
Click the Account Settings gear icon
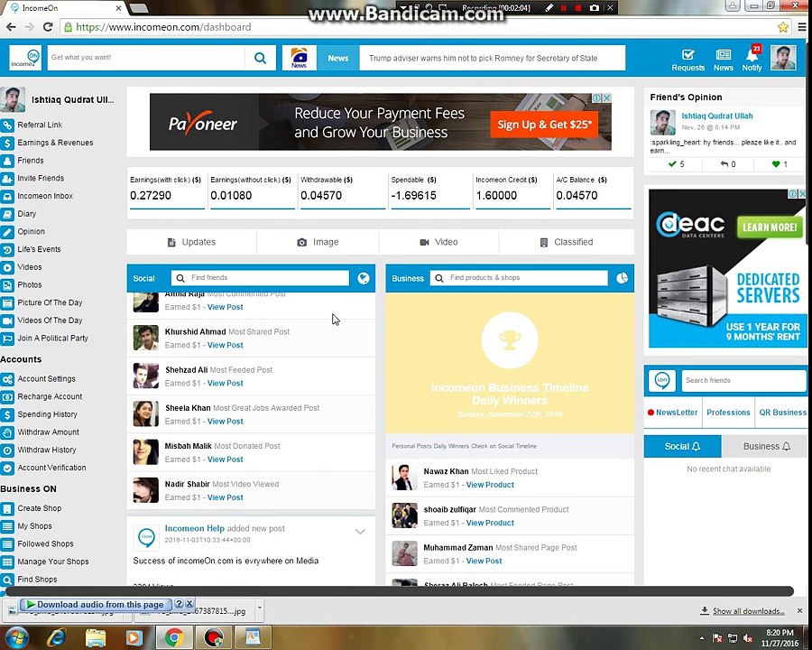[x=7, y=379]
